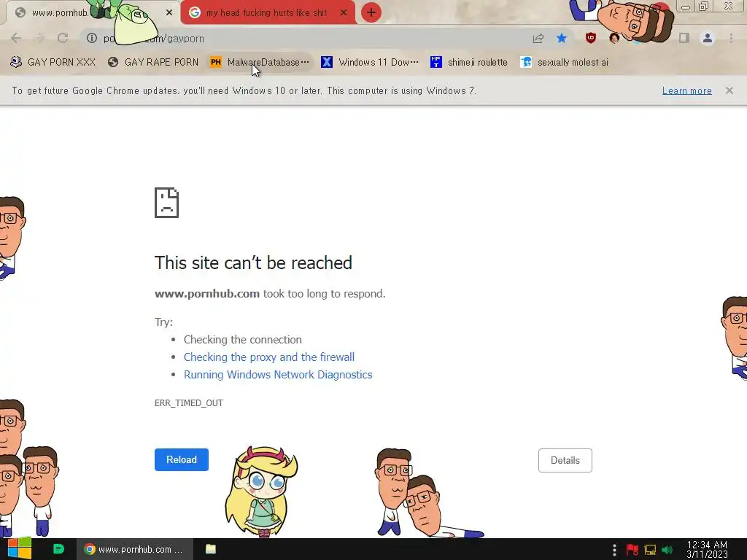
Task: Open the volume speaker tray icon
Action: coord(667,550)
